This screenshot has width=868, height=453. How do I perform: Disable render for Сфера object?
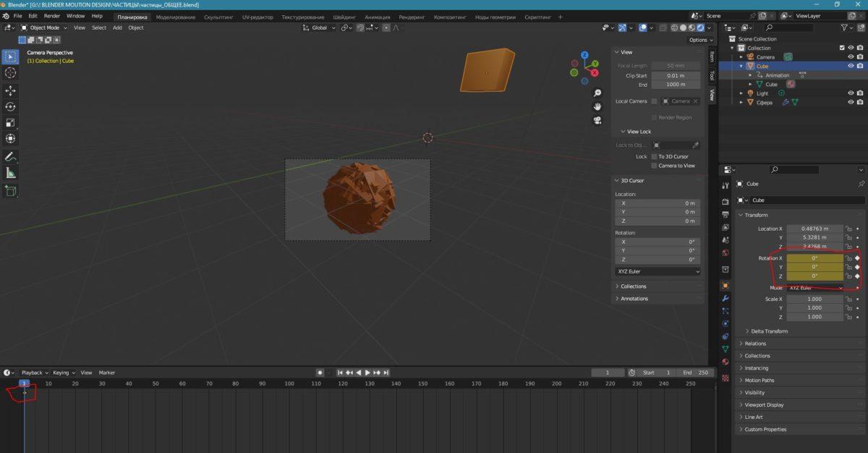[860, 102]
